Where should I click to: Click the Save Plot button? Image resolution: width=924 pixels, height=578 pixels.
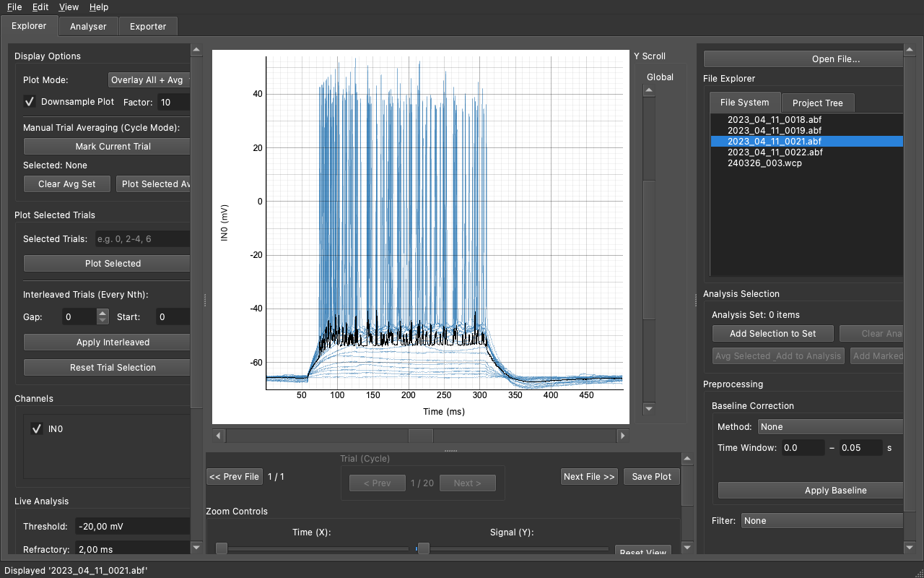point(652,476)
